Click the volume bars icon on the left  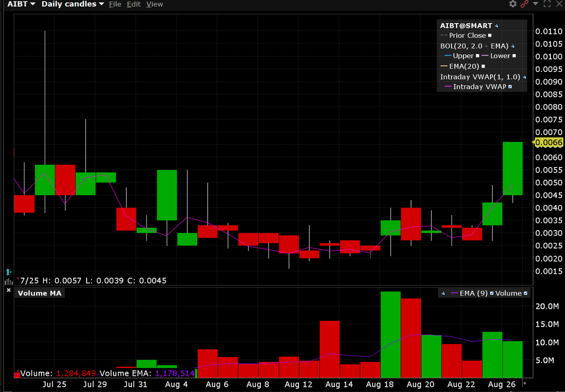point(8,281)
